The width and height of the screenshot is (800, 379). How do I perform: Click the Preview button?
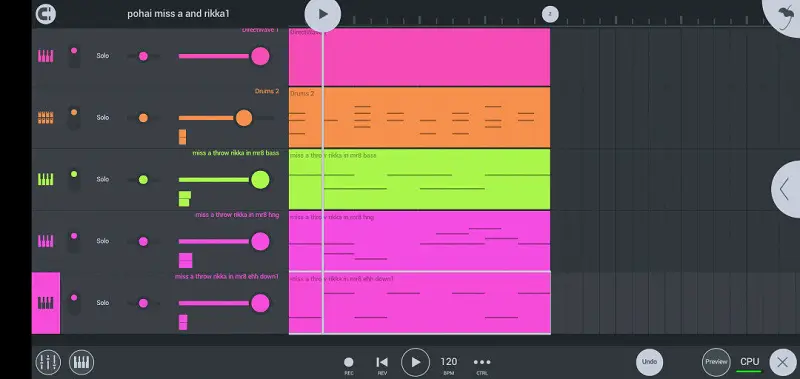(x=716, y=362)
